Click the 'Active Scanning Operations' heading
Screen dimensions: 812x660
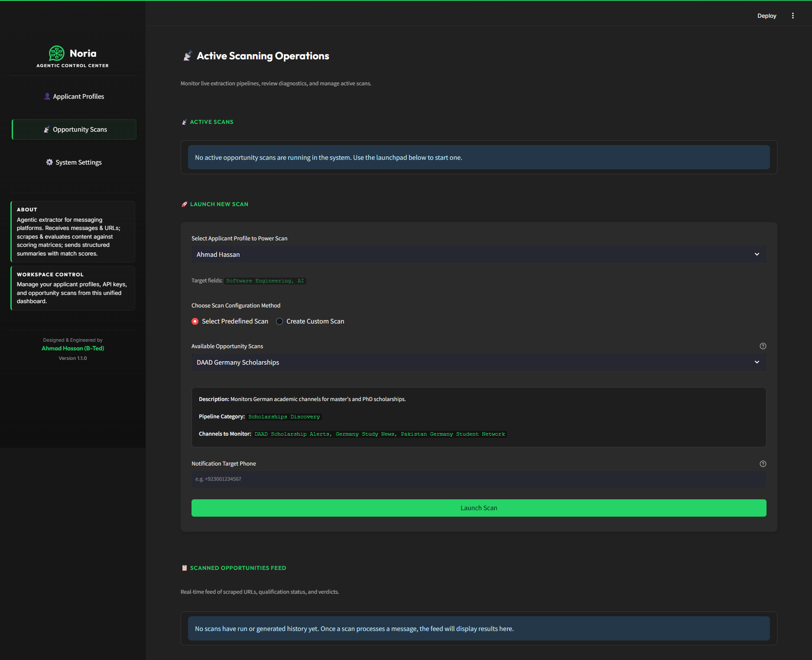pyautogui.click(x=263, y=56)
